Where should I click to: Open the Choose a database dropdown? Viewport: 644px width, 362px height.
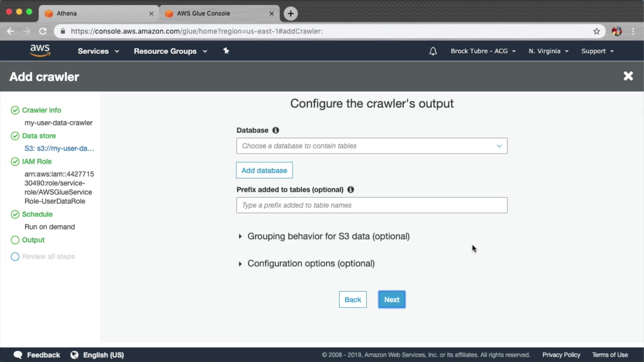click(372, 146)
